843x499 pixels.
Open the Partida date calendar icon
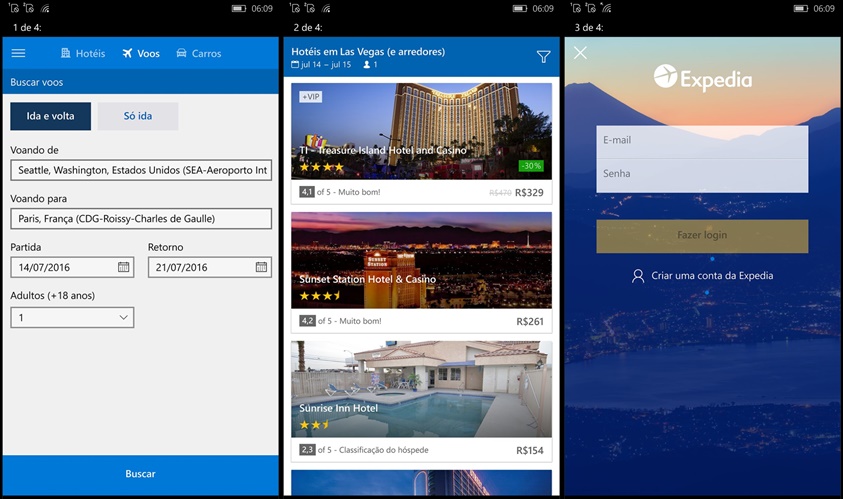(124, 267)
